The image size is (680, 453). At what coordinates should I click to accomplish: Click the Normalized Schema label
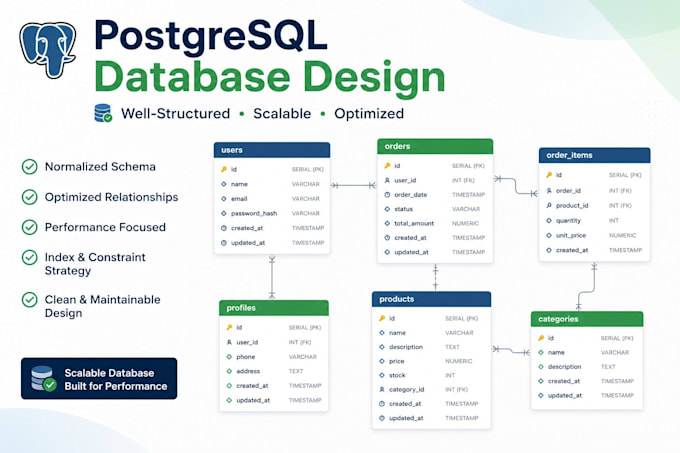click(100, 167)
